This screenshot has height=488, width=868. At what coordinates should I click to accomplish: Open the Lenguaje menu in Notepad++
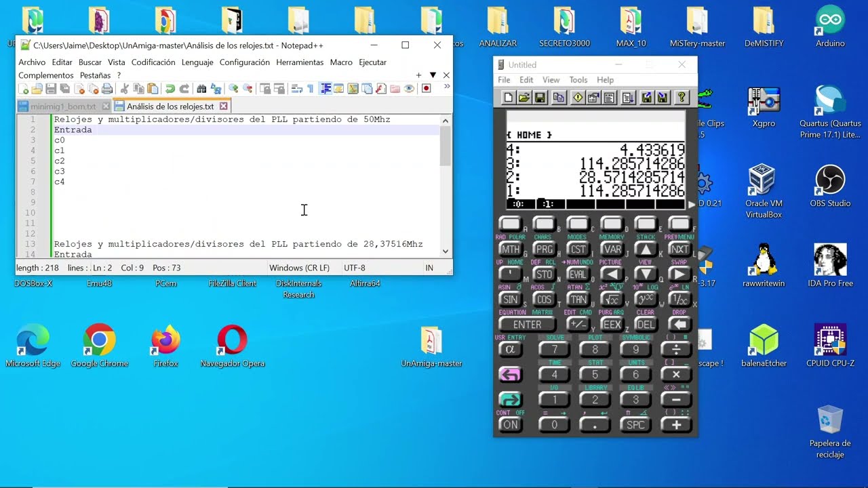click(x=197, y=62)
